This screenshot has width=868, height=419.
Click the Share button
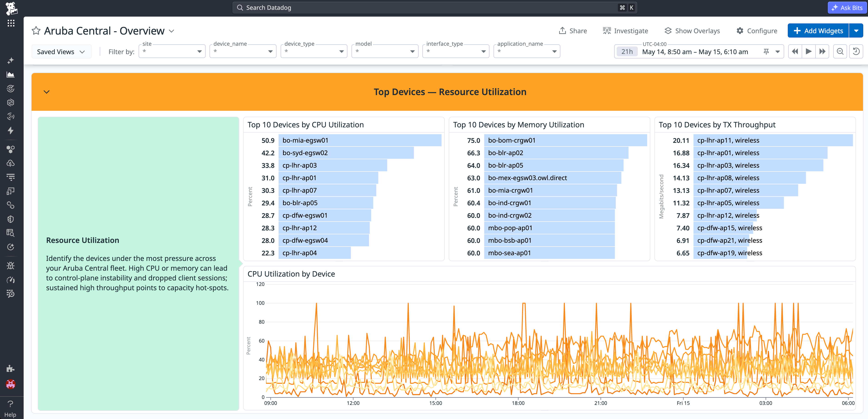point(573,31)
